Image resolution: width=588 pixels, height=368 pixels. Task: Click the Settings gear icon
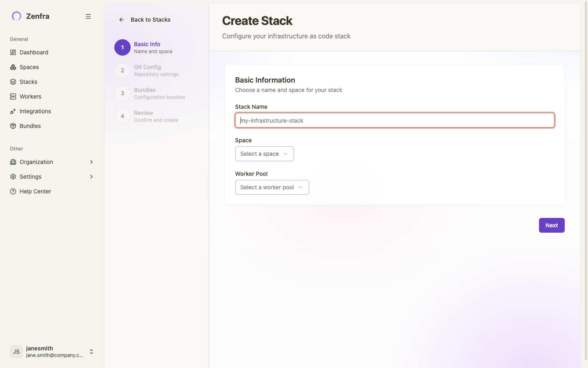tap(13, 177)
